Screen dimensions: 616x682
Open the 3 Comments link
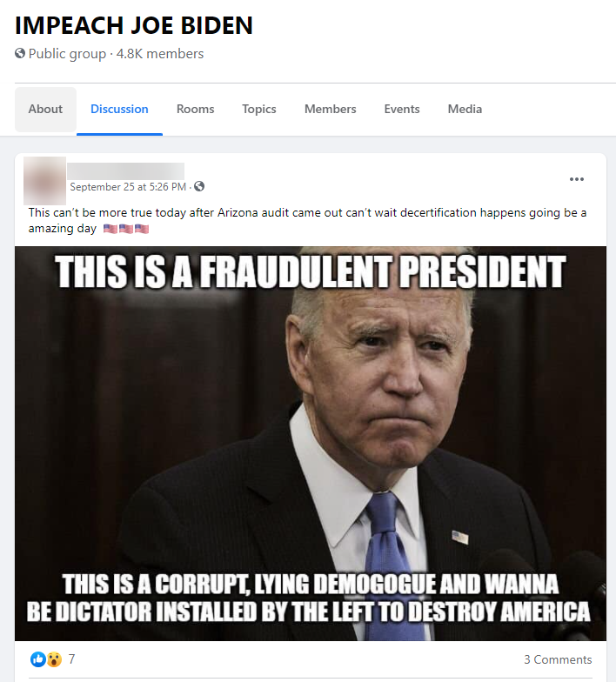point(558,659)
